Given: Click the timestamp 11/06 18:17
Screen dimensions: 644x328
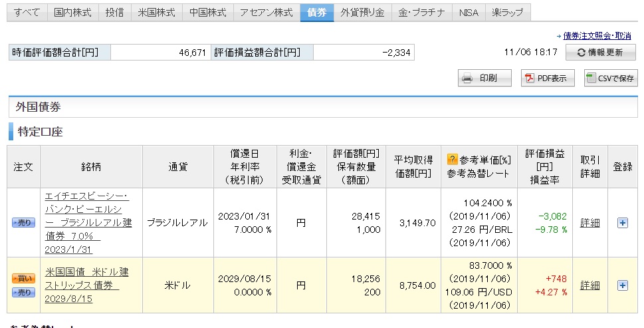Looking at the screenshot, I should pyautogui.click(x=530, y=52).
